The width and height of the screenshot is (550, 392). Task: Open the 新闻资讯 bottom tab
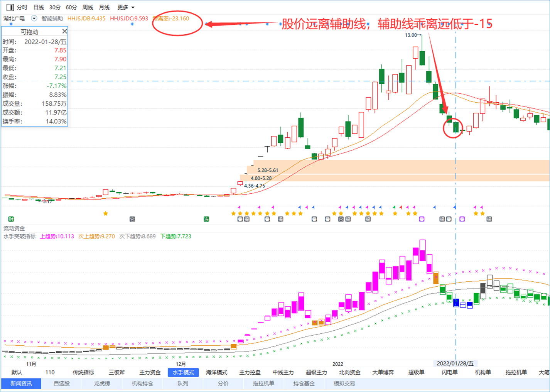click(x=21, y=384)
